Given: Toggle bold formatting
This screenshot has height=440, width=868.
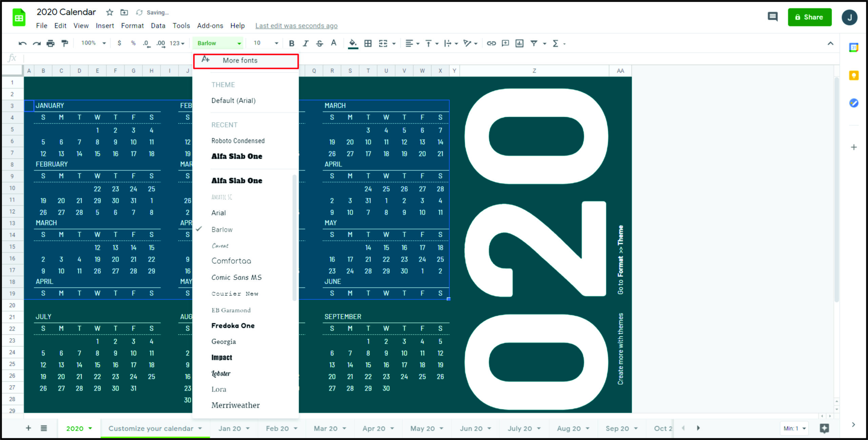Looking at the screenshot, I should [x=291, y=43].
